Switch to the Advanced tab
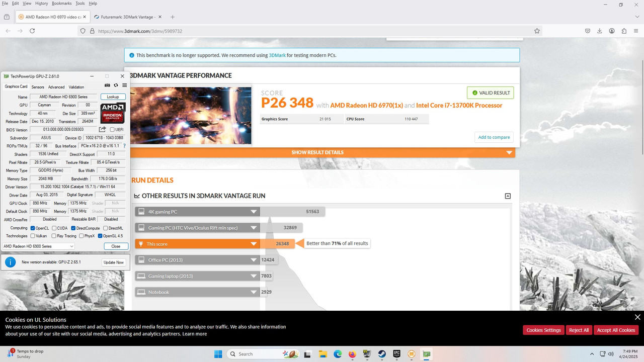 56,87
